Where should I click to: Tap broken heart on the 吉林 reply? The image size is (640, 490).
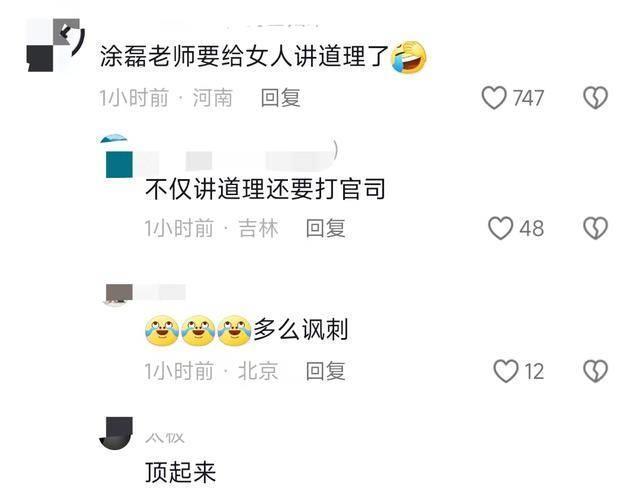pos(596,228)
